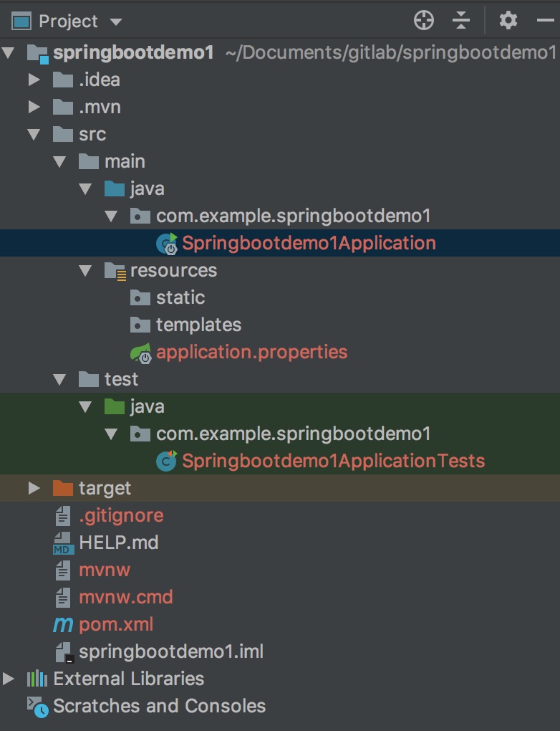Select the springbootdemo1.iml file
Screen dimensions: 560x731
pyautogui.click(x=170, y=651)
